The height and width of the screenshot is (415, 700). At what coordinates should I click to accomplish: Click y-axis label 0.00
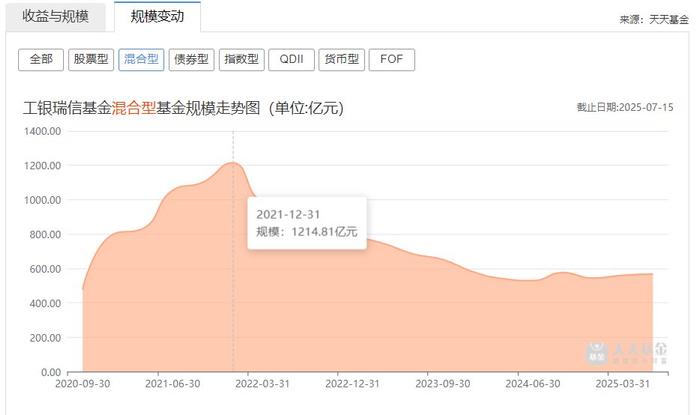tap(51, 372)
